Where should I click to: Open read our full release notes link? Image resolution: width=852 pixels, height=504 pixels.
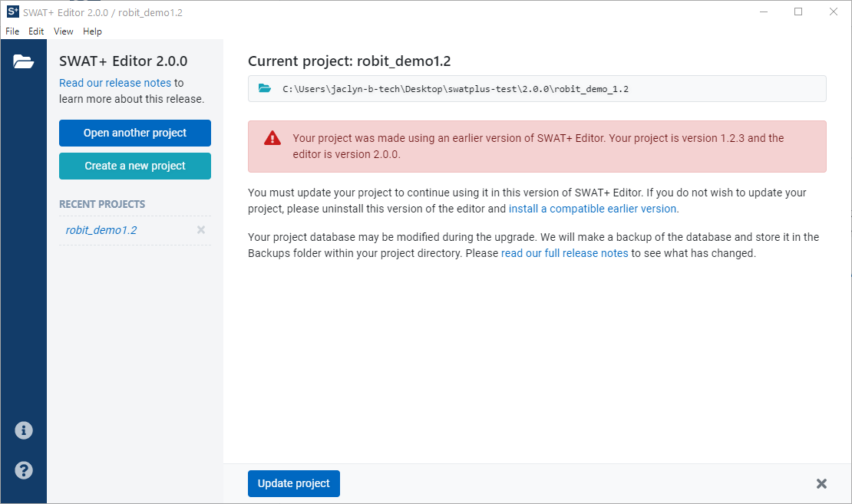click(x=564, y=253)
